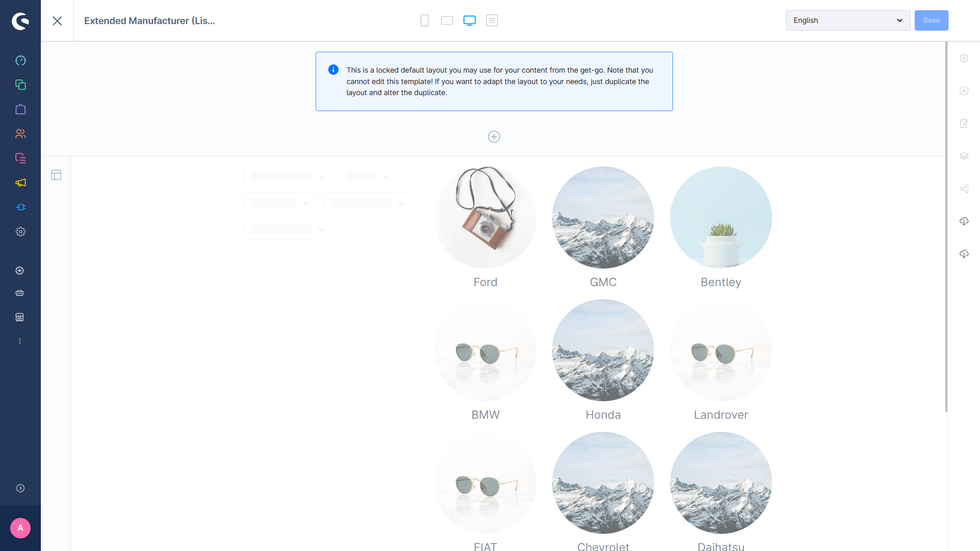Screen dimensions: 980x551
Task: Switch to the form view mode
Action: pos(492,20)
